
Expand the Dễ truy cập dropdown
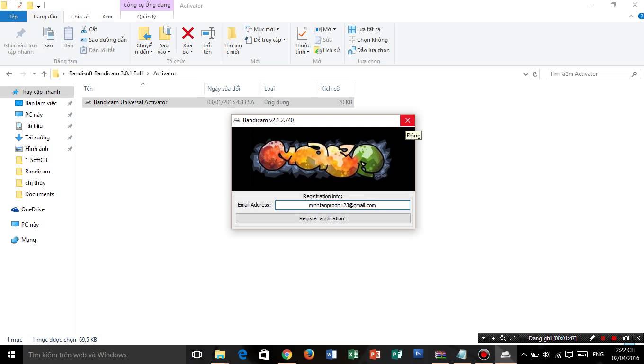[265, 40]
